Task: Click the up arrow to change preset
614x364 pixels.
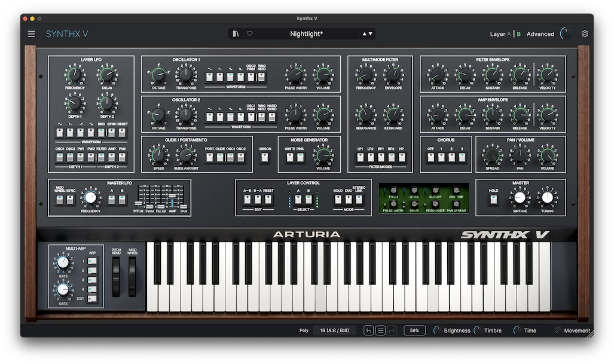Action: (x=364, y=33)
